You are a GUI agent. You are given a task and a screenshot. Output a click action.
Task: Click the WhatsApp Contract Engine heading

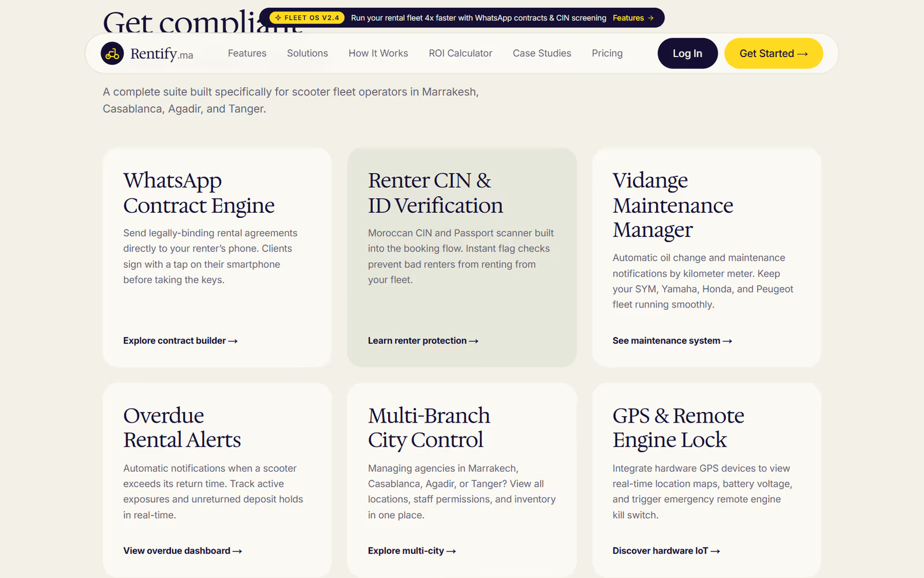[199, 193]
